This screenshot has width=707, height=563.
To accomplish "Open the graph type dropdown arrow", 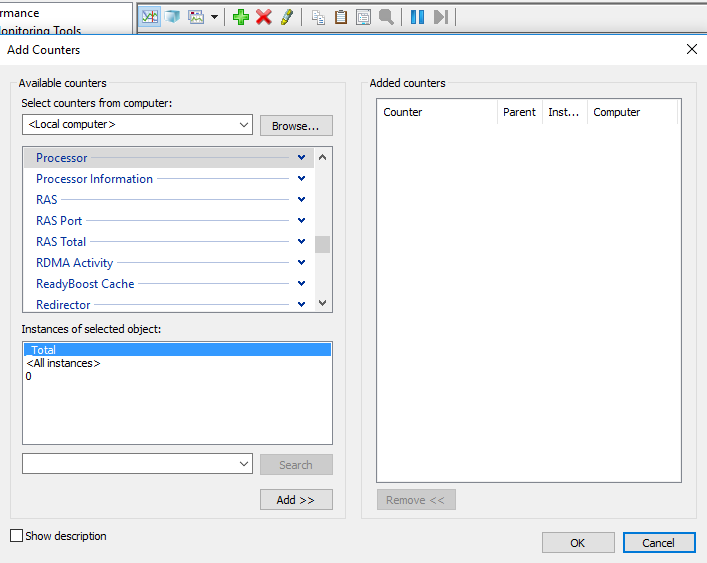I will click(214, 17).
